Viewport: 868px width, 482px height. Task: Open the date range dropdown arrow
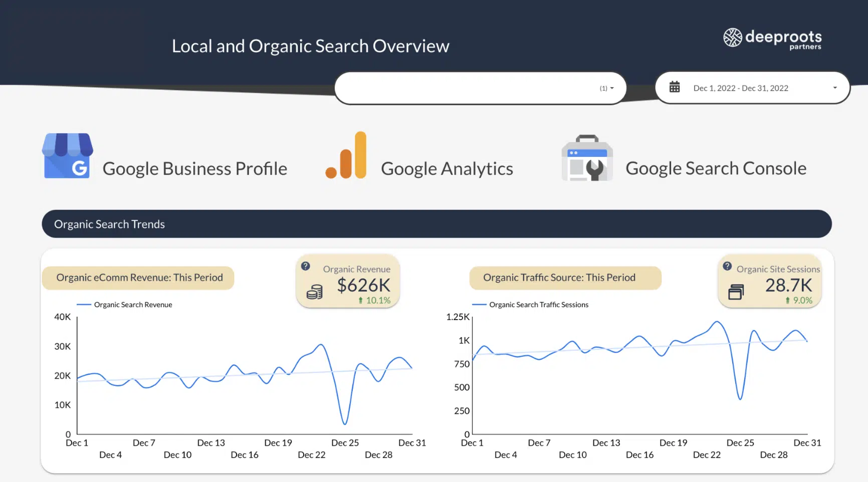pyautogui.click(x=835, y=88)
